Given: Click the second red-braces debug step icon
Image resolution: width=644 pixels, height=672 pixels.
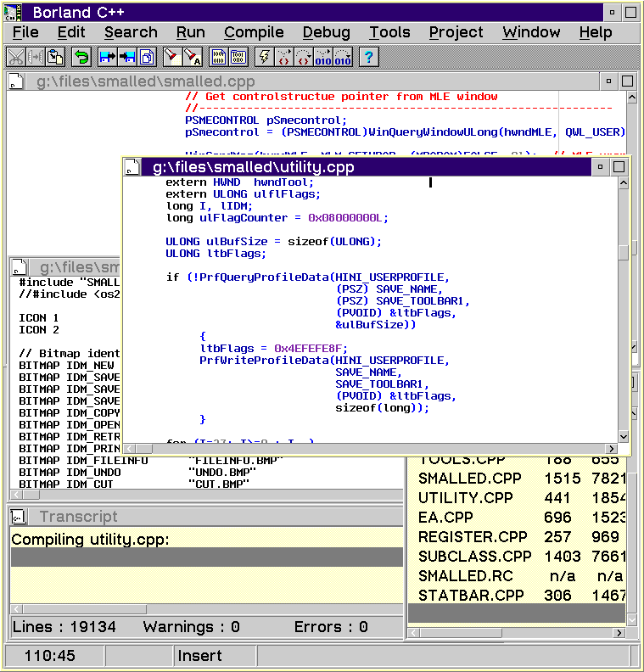Looking at the screenshot, I should click(x=304, y=57).
